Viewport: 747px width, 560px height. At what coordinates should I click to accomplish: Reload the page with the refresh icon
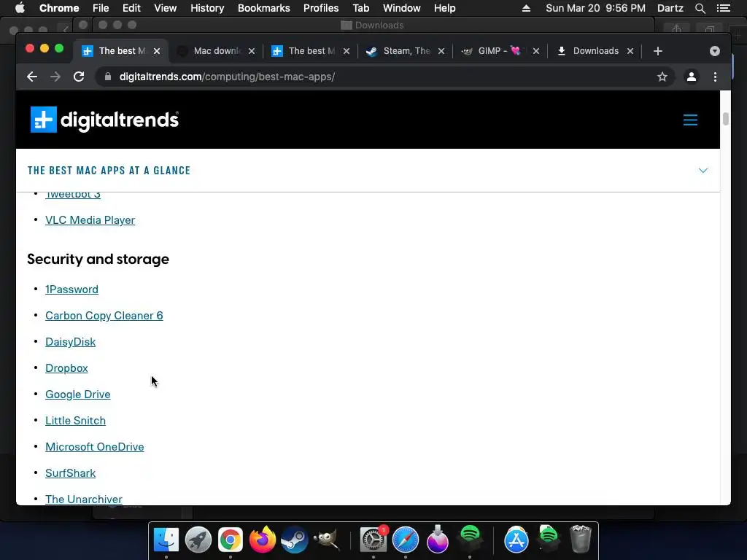click(x=79, y=77)
